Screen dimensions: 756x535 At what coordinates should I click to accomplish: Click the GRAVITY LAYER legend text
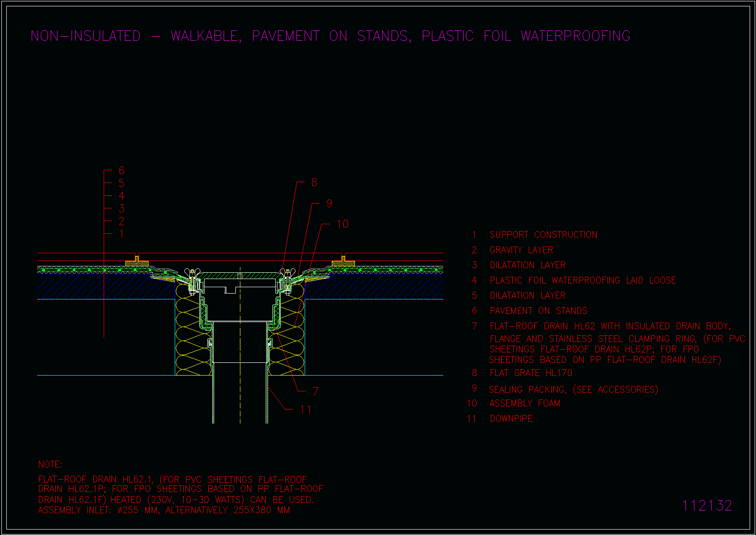coord(521,250)
